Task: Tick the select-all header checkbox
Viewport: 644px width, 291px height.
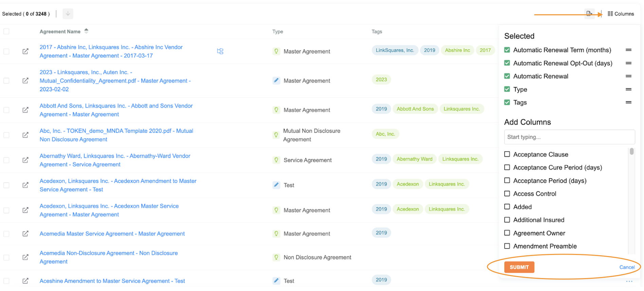Action: [6, 32]
